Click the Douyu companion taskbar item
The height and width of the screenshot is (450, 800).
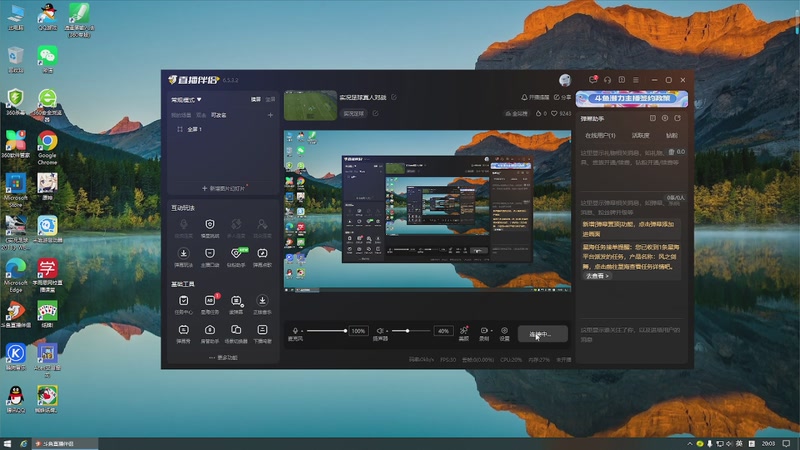click(64, 443)
